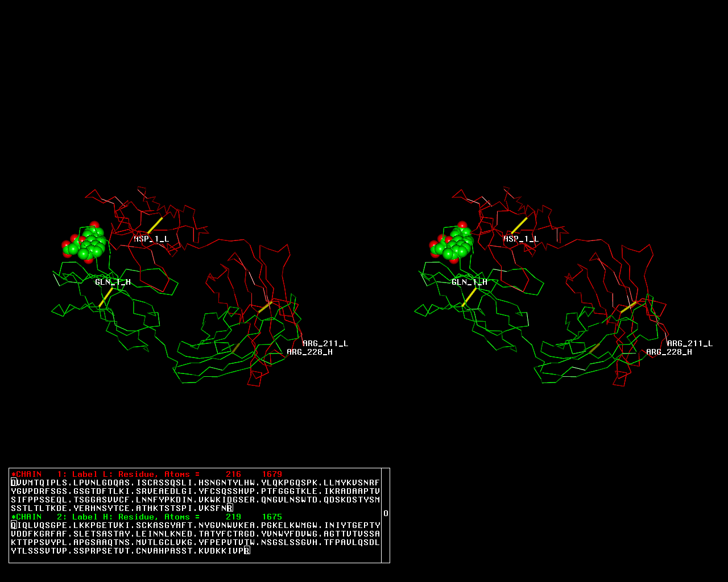Click the GLN_1_H label in right stereo view
This screenshot has height=582, width=728.
pos(469,282)
